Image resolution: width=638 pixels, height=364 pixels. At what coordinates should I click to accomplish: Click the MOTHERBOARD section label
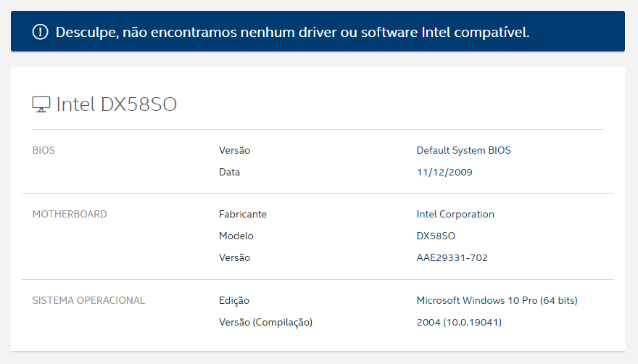pyautogui.click(x=70, y=214)
